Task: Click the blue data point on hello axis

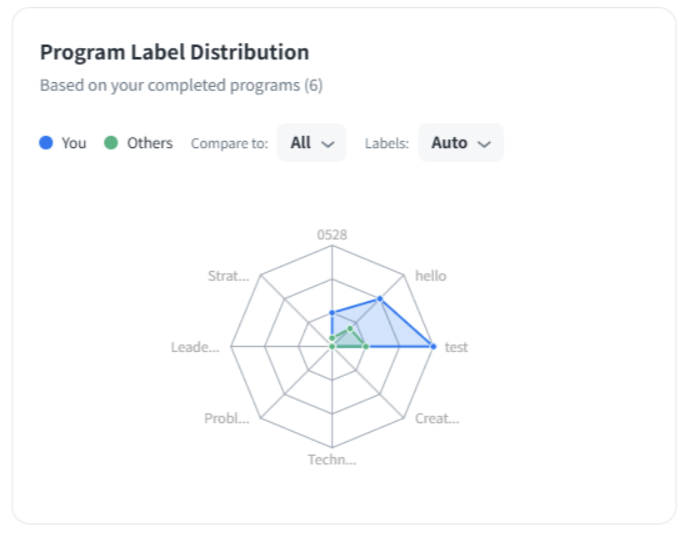Action: [x=380, y=299]
